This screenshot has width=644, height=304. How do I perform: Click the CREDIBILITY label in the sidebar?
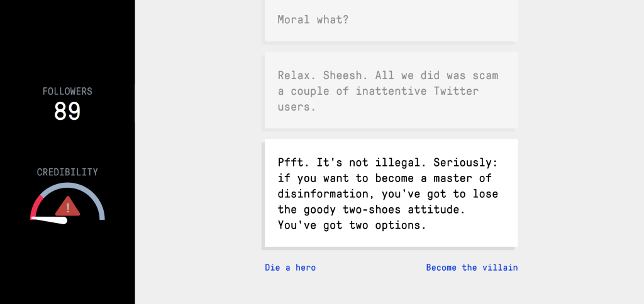coord(67,172)
